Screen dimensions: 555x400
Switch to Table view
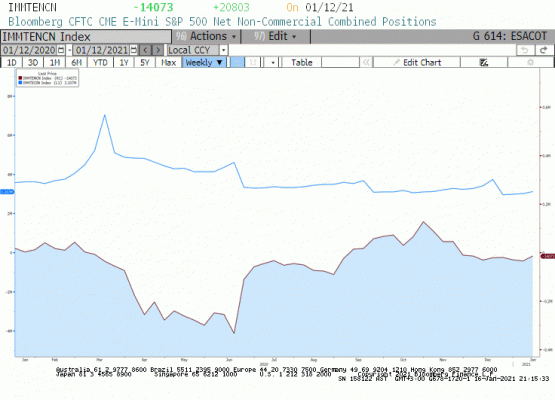pos(302,62)
